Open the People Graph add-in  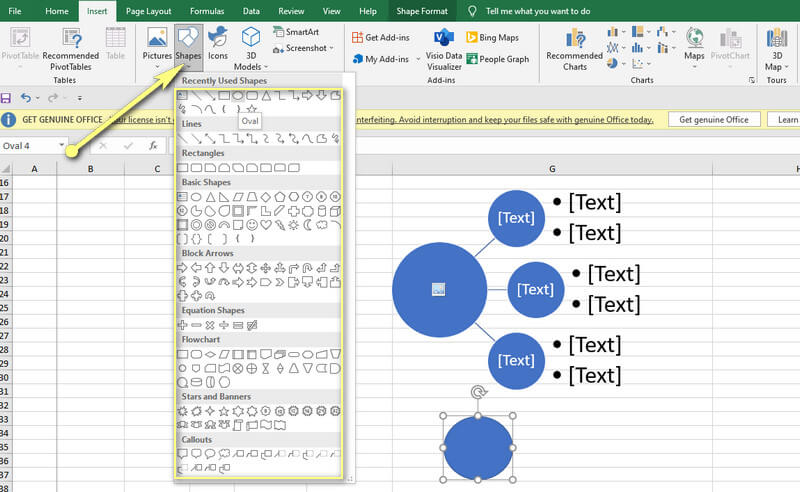tap(497, 59)
